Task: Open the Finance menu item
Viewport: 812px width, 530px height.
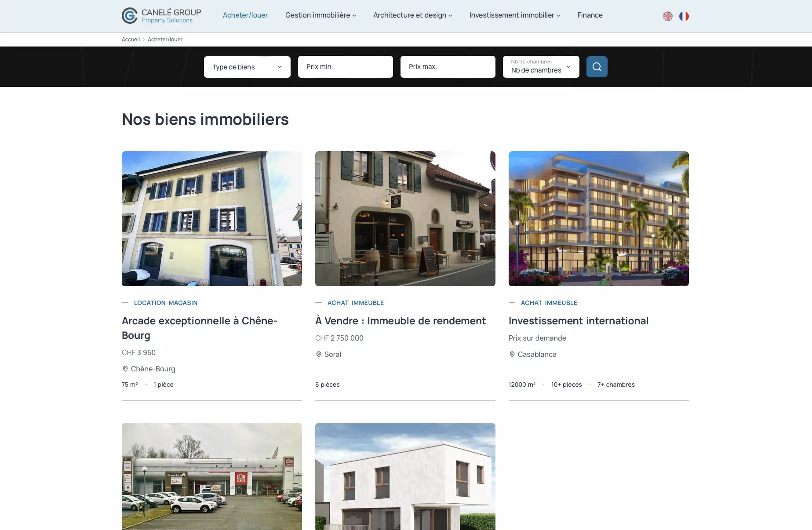Action: (x=590, y=15)
